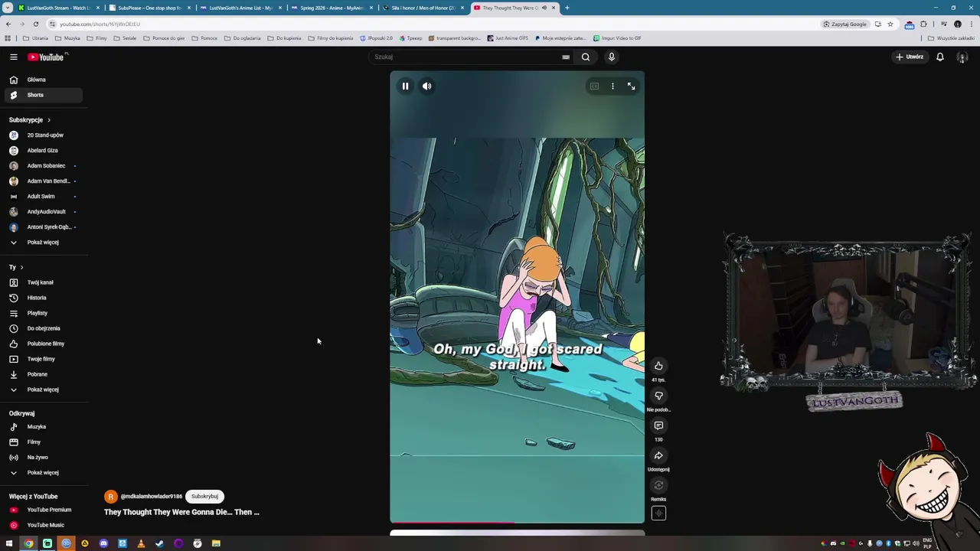
Task: Go to Główna in sidebar
Action: pos(42,80)
